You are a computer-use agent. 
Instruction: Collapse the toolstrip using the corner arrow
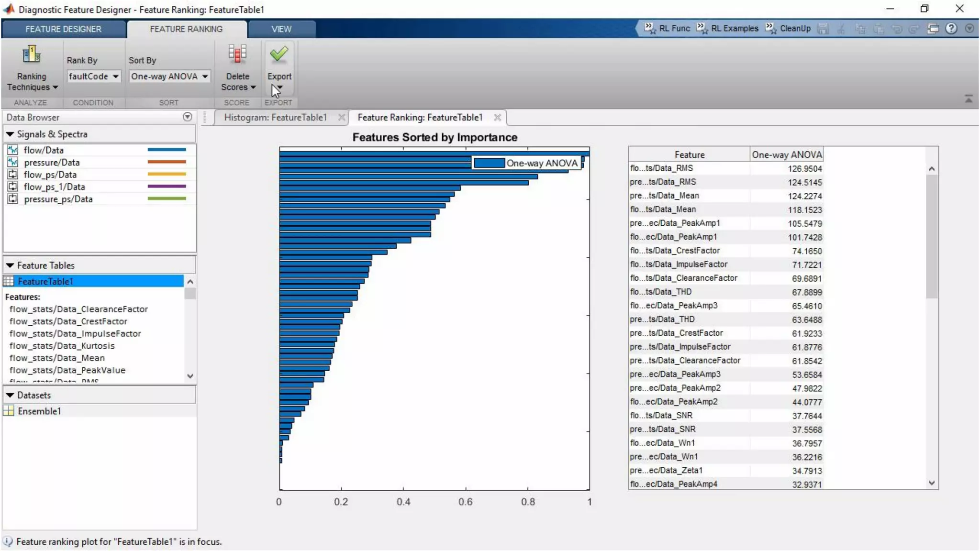pos(969,99)
